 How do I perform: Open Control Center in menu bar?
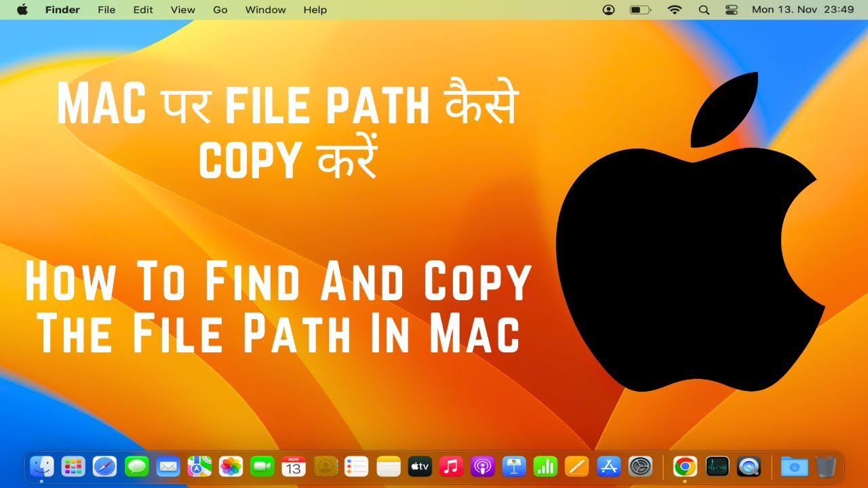click(x=731, y=9)
